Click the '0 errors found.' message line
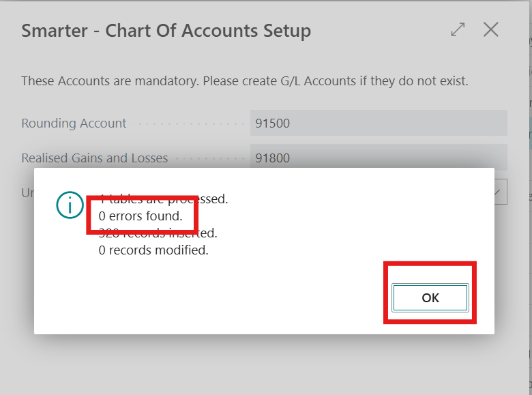The image size is (532, 395). [141, 216]
